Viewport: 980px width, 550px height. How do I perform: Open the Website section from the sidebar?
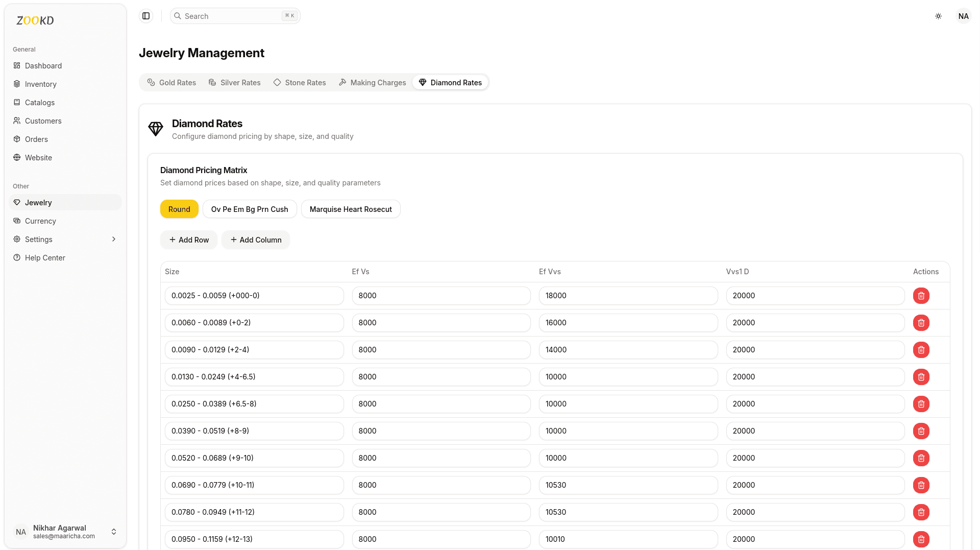tap(38, 157)
